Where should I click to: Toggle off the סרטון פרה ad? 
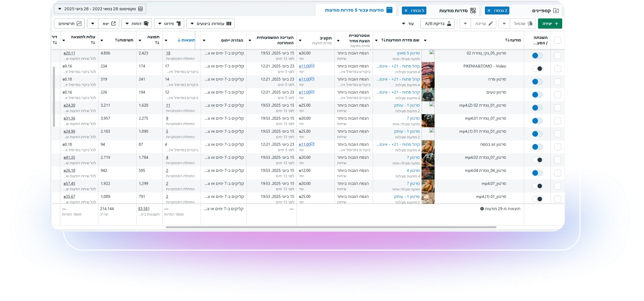pos(537,82)
